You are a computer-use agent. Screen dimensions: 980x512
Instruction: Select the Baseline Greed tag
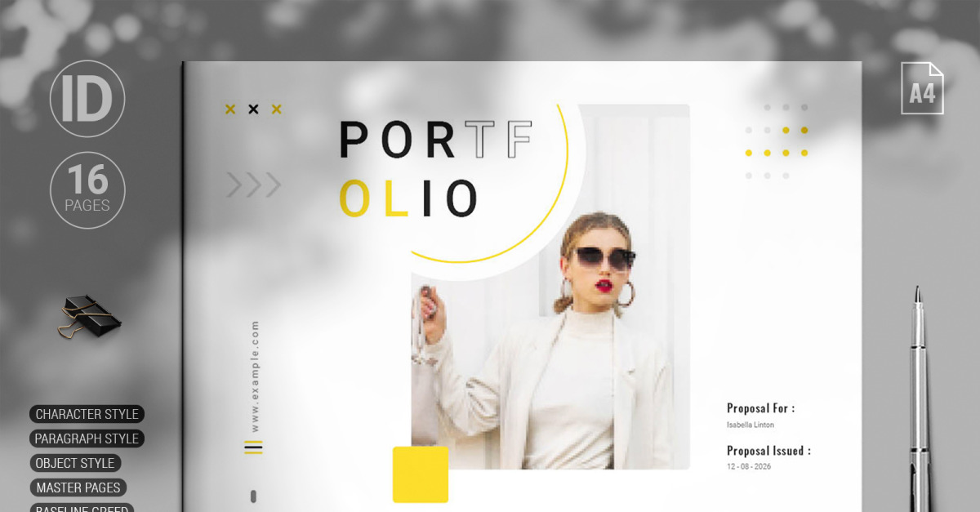(82, 508)
